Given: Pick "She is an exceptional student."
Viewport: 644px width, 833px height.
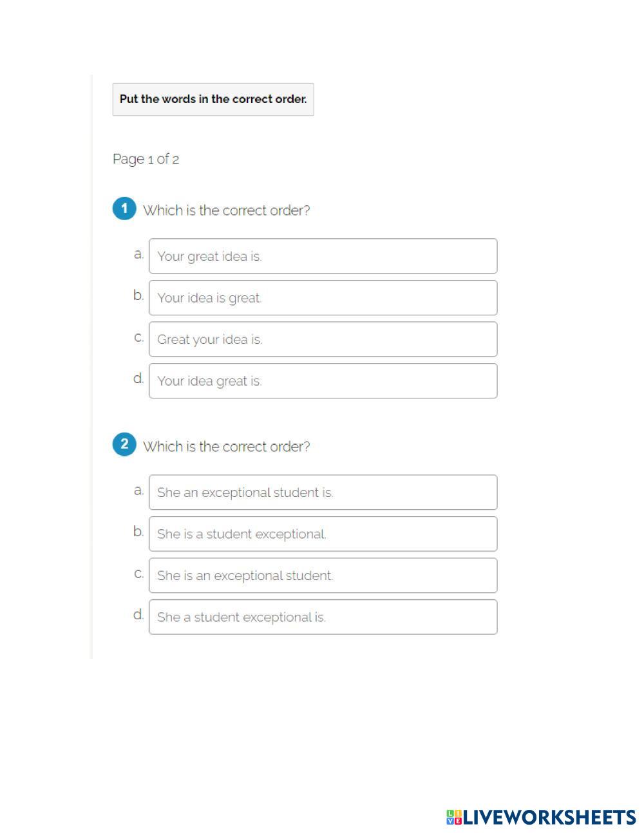Looking at the screenshot, I should tap(323, 576).
